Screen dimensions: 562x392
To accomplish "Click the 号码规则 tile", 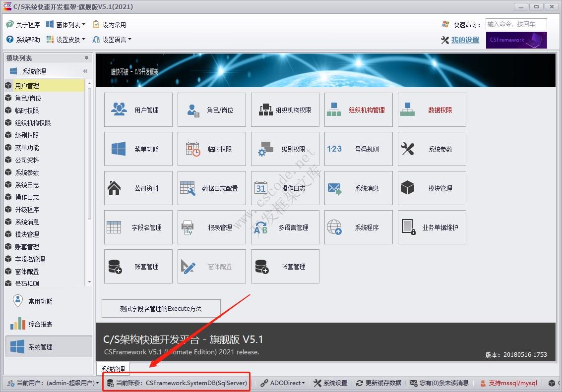I will pos(358,149).
